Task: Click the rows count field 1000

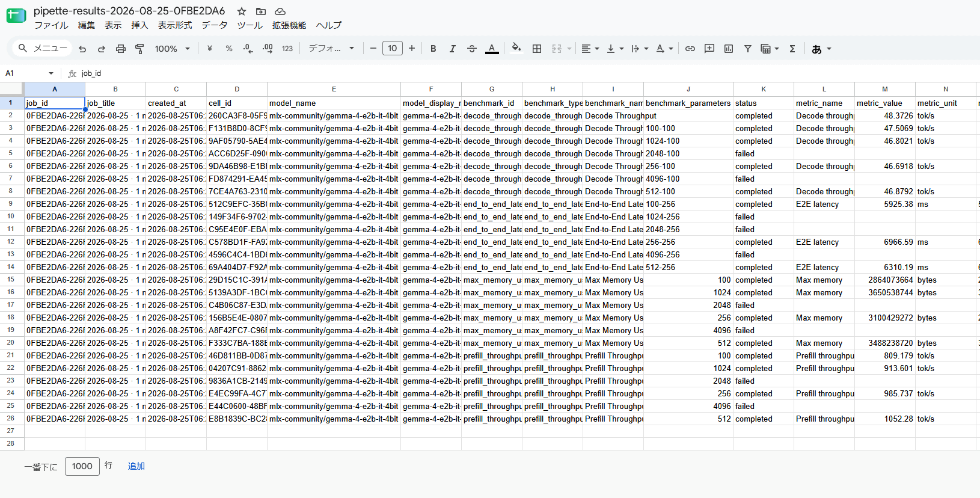Action: coord(82,466)
